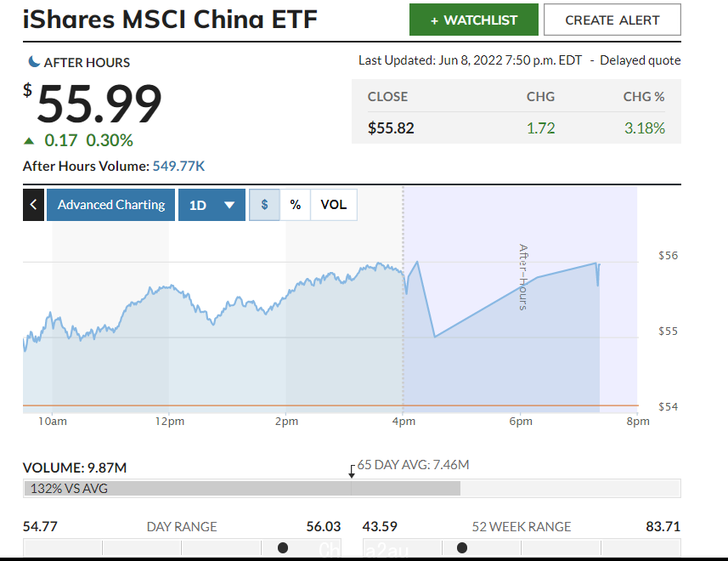728x561 pixels.
Task: Click the Create Alert button
Action: tap(612, 20)
